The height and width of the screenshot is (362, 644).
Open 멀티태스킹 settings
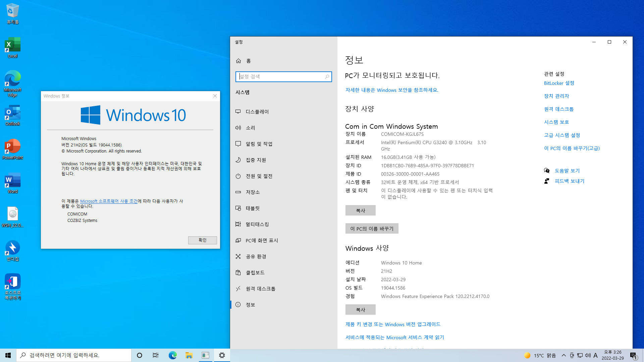pyautogui.click(x=283, y=224)
